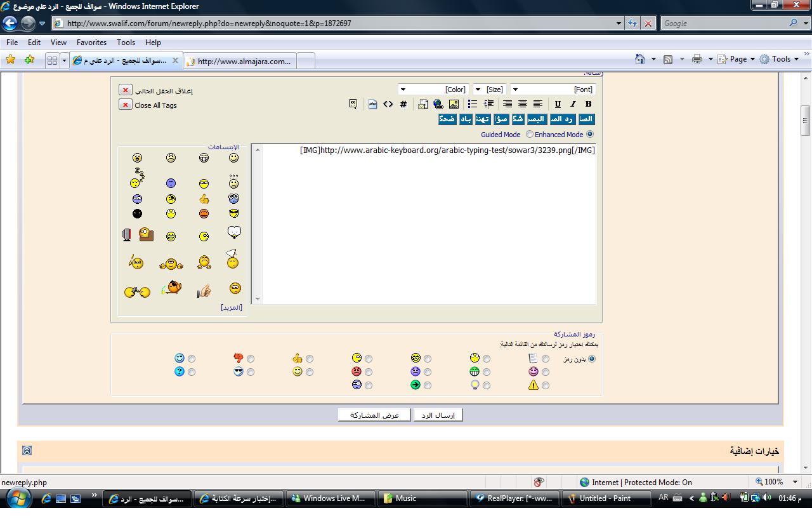This screenshot has height=520, width=812.
Task: Open the recent pages dropdown beside Forward
Action: point(42,23)
